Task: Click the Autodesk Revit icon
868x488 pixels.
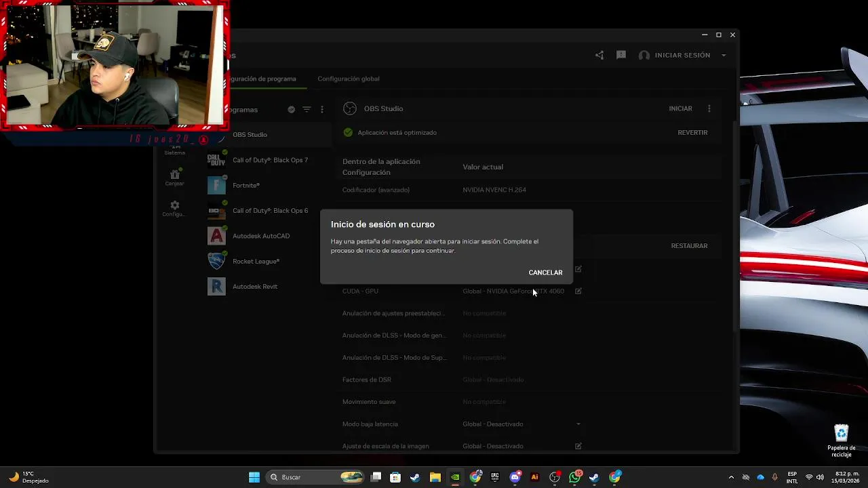Action: [x=216, y=286]
